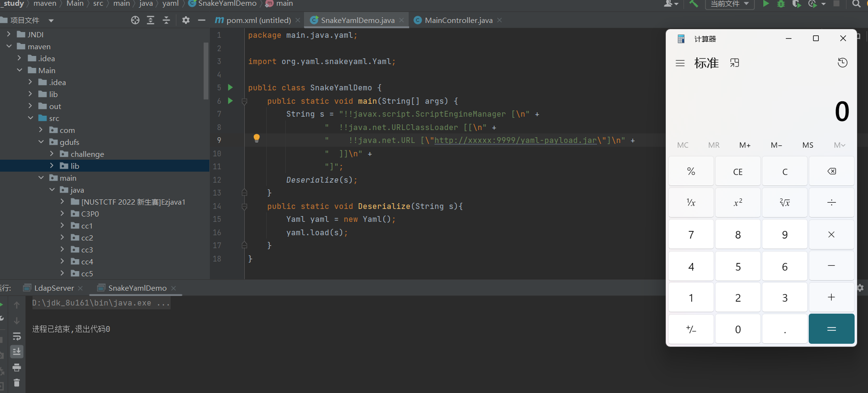Select the selected lib package row in project tree
This screenshot has width=868, height=393.
105,166
